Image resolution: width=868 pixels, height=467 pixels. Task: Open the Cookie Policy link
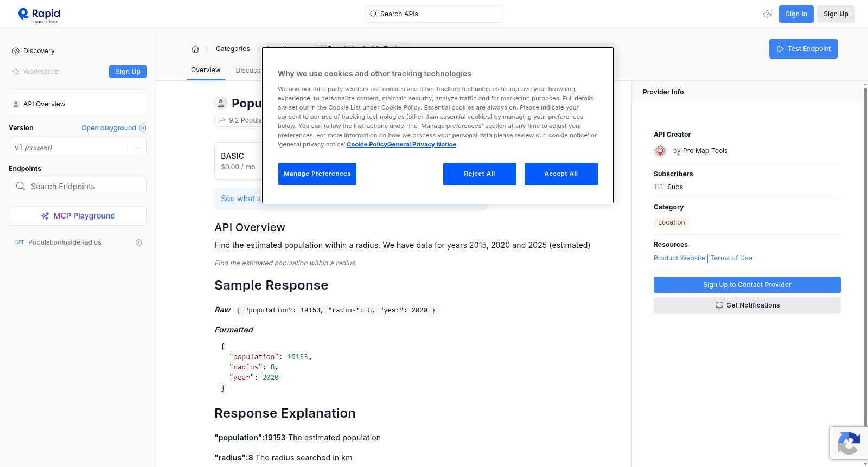point(367,144)
